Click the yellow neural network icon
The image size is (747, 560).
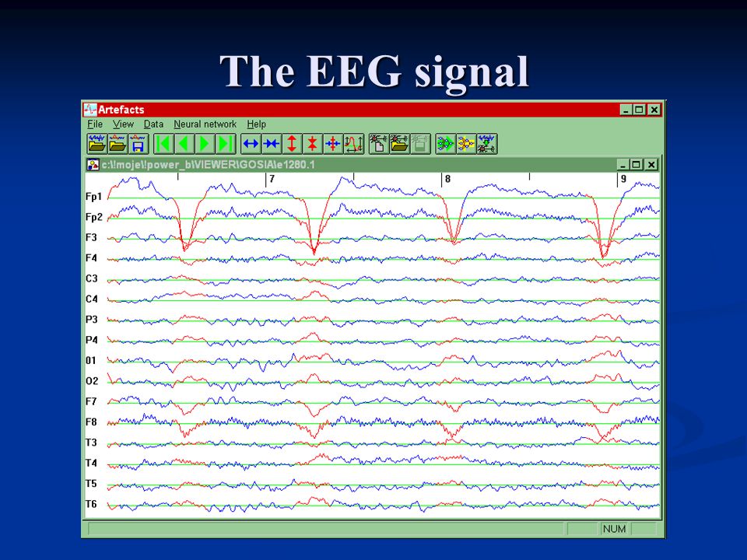pyautogui.click(x=466, y=143)
